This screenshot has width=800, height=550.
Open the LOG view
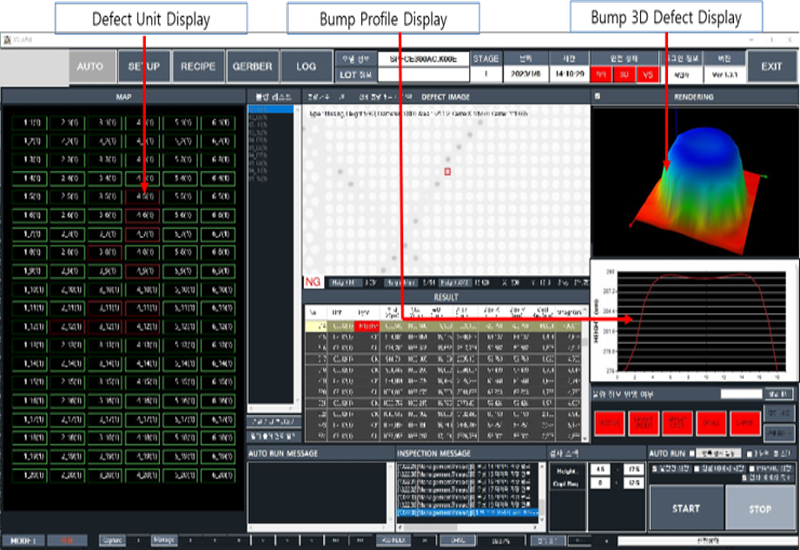306,66
